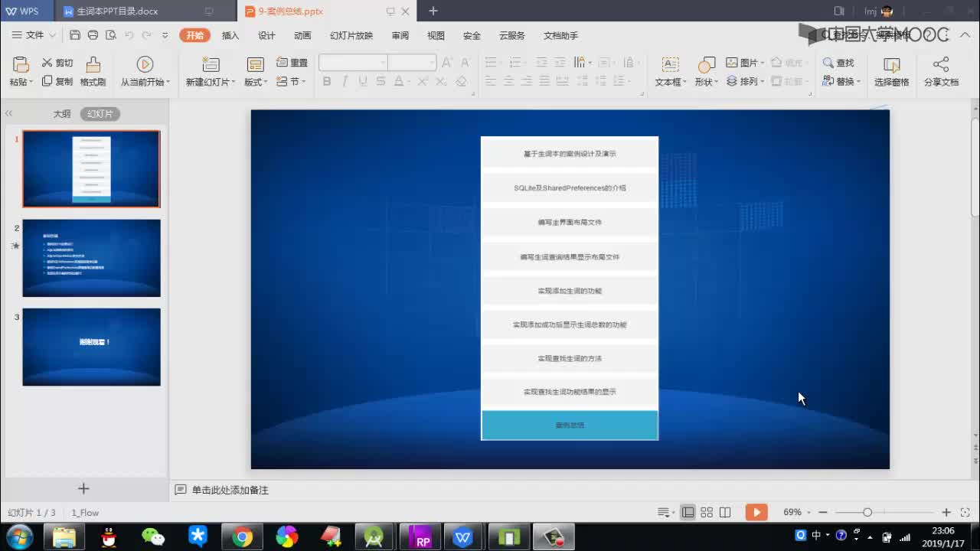Click the Shapes (形状) icon

pos(707,64)
